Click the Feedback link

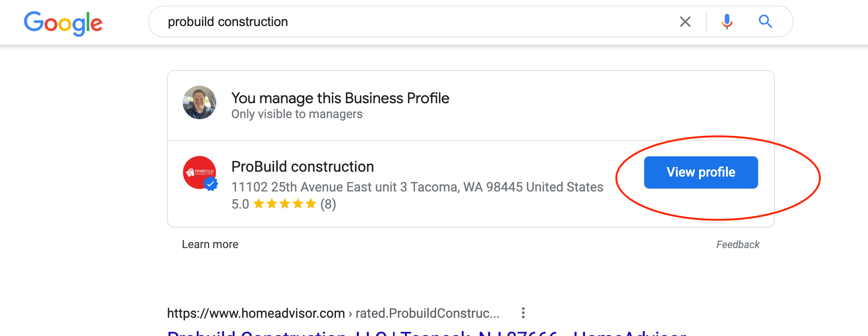(738, 244)
